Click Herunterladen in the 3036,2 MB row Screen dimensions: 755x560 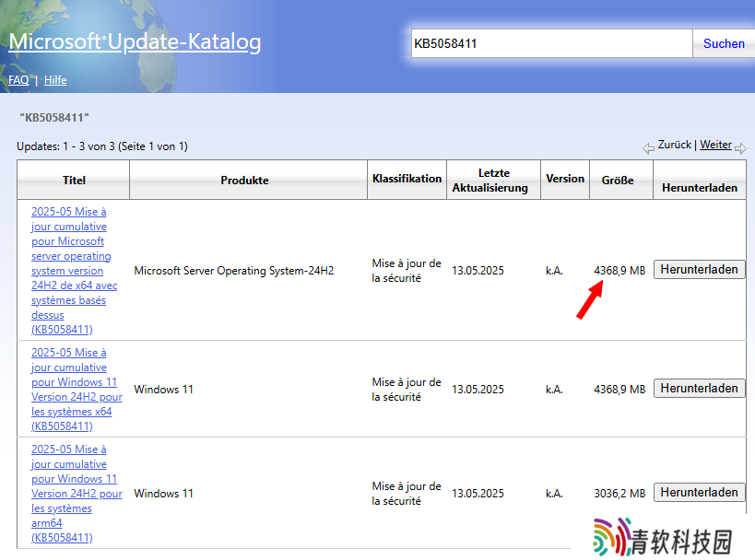(x=699, y=492)
